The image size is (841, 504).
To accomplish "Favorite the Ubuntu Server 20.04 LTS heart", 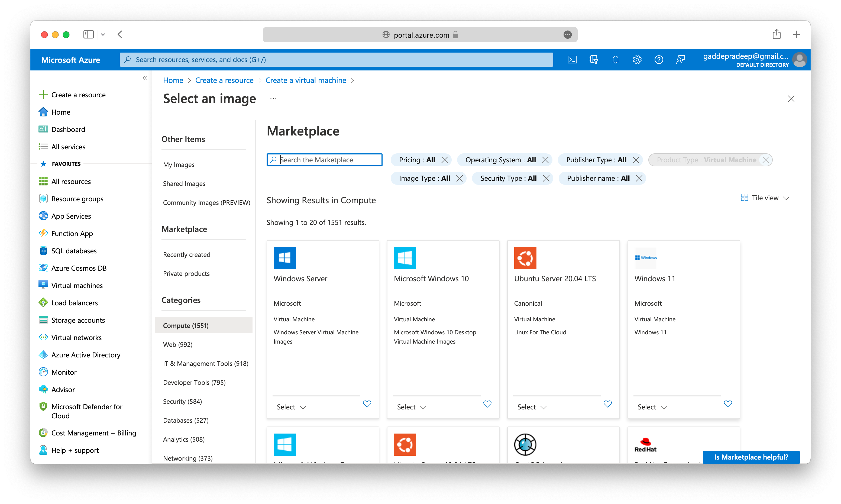I will [x=607, y=404].
